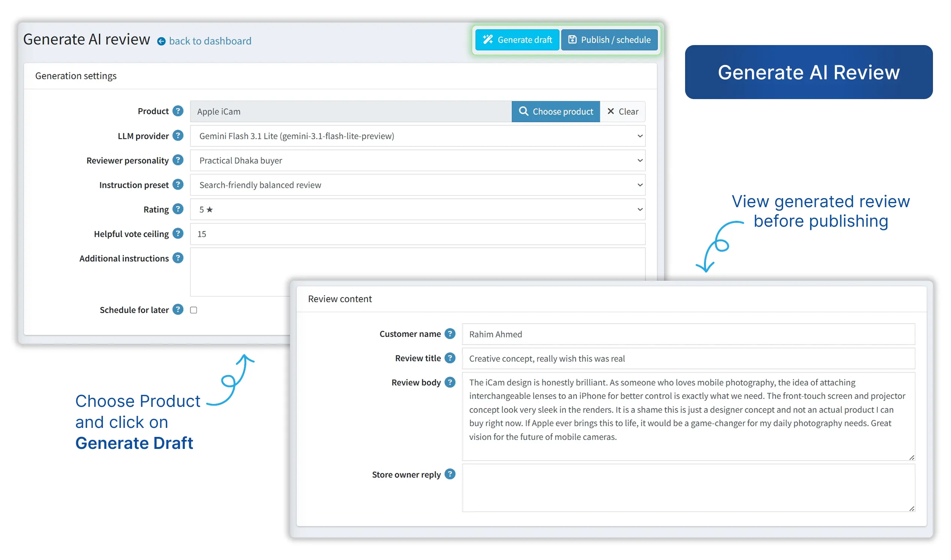Click the Generate draft button

[x=517, y=40]
